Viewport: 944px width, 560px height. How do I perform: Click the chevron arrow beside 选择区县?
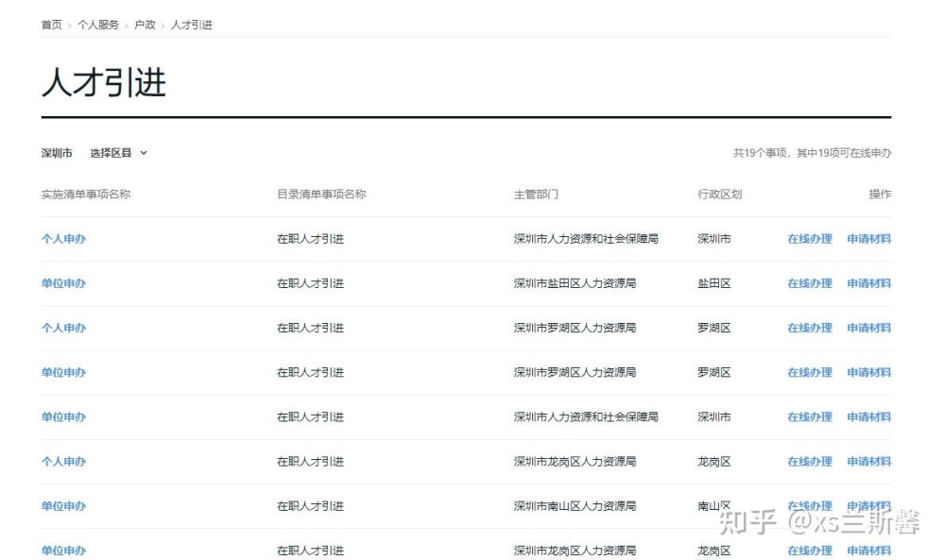(x=144, y=153)
